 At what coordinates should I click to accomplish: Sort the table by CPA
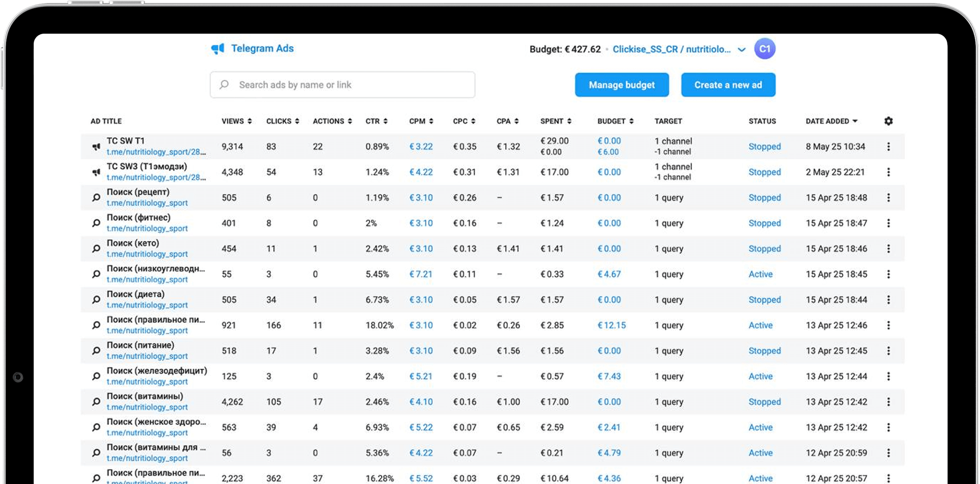[x=508, y=121]
